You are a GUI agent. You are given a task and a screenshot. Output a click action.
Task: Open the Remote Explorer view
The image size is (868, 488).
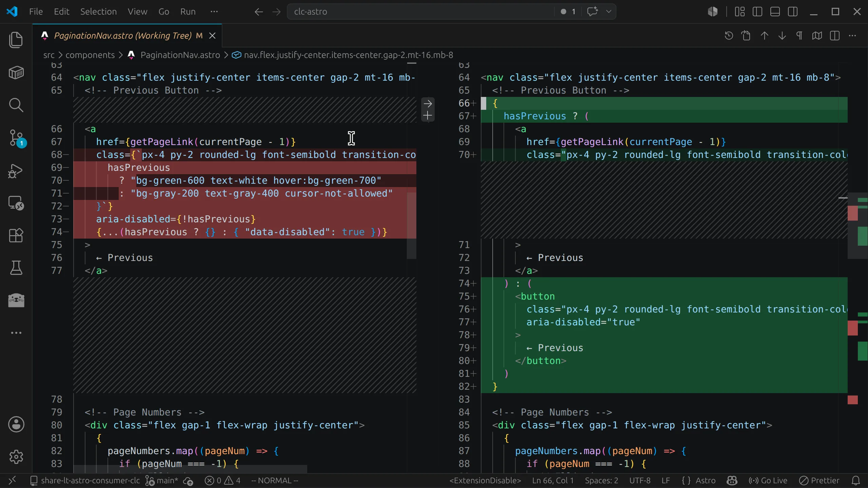tap(16, 203)
